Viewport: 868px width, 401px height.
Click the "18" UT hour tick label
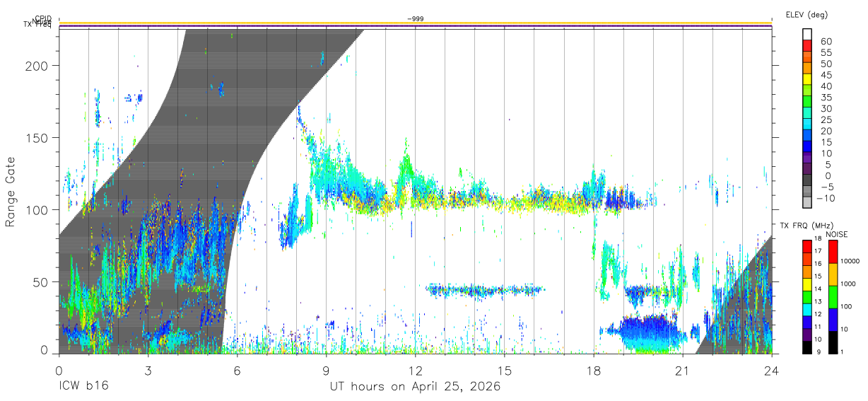click(x=594, y=371)
